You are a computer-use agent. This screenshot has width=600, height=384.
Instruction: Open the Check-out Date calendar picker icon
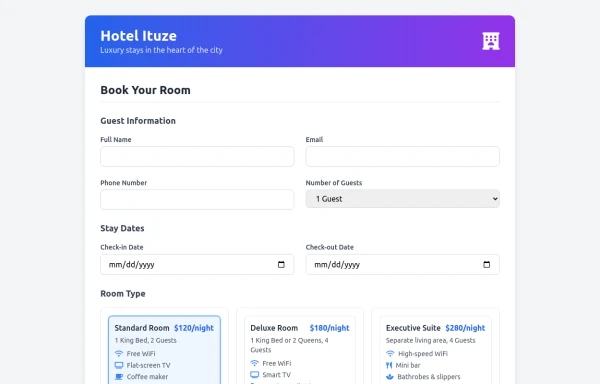tap(487, 264)
